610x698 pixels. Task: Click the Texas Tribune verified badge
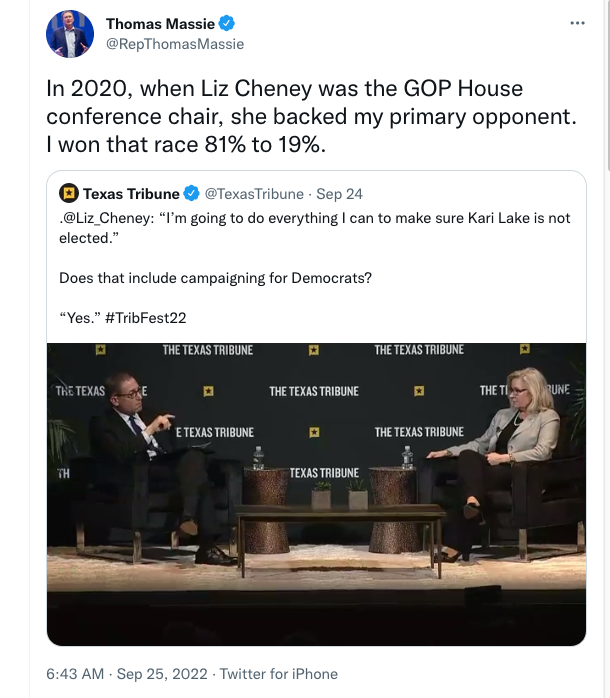point(193,194)
